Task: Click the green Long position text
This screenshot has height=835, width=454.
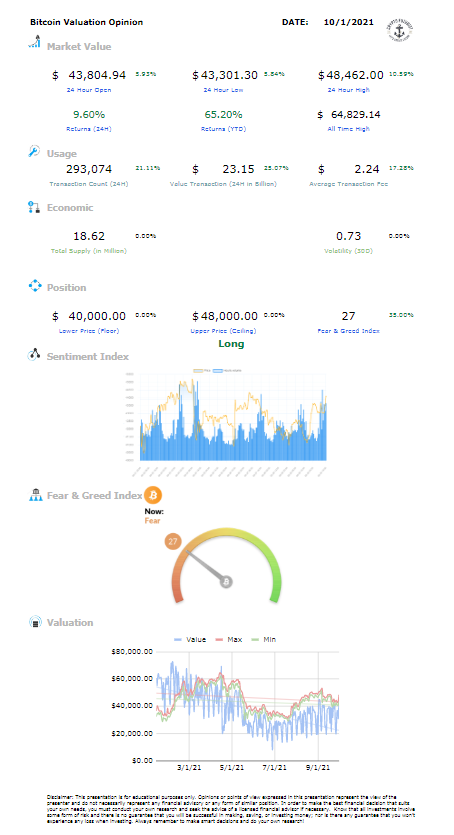Action: click(231, 344)
